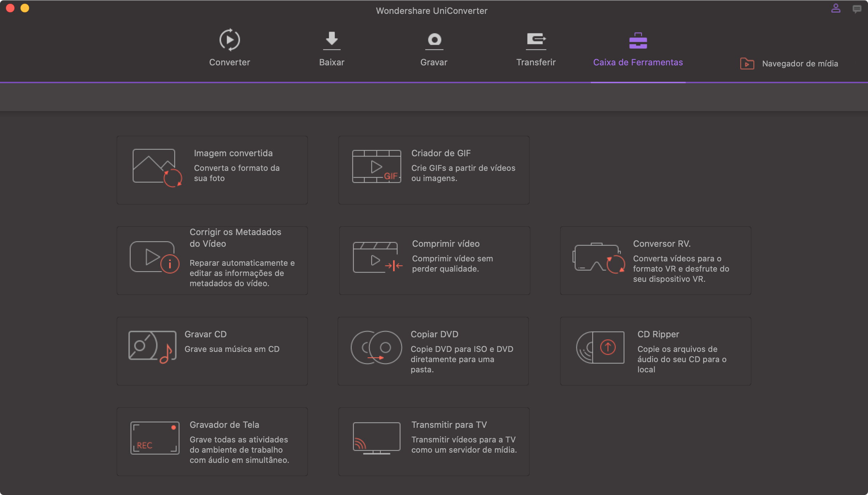This screenshot has height=495, width=868.
Task: Expand the Caixa de Ferramentas section
Action: (x=638, y=49)
